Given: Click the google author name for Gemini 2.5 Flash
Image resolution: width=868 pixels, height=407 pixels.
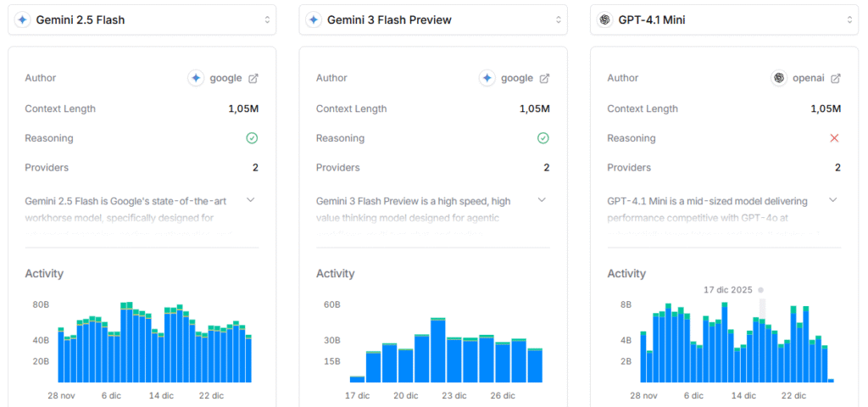Looking at the screenshot, I should (225, 78).
